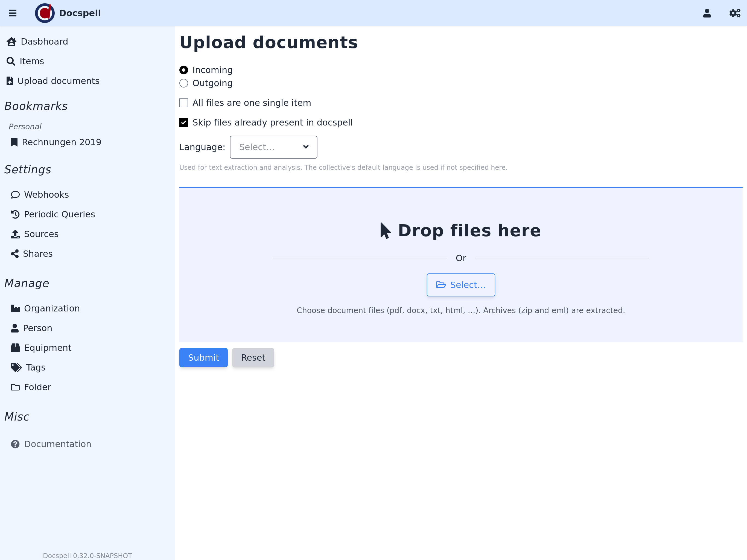747x560 pixels.
Task: Click the Select... file chooser button
Action: (461, 285)
